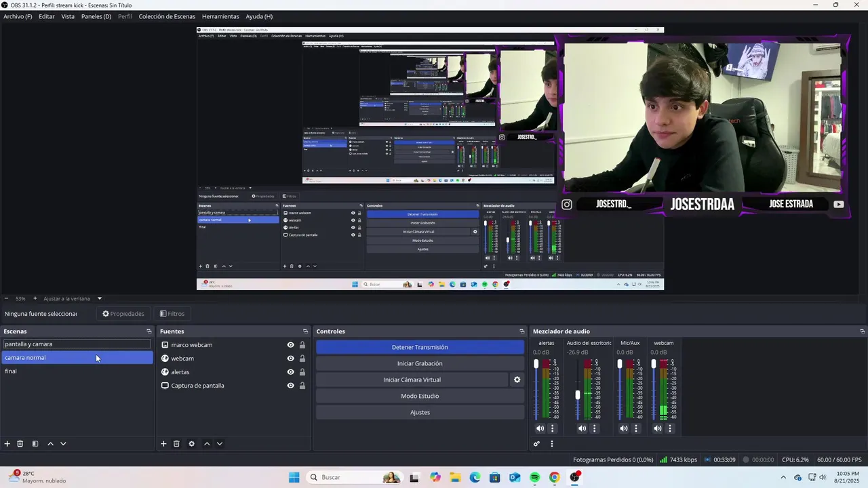Open File Explorer from the taskbar
The width and height of the screenshot is (868, 488).
(455, 477)
